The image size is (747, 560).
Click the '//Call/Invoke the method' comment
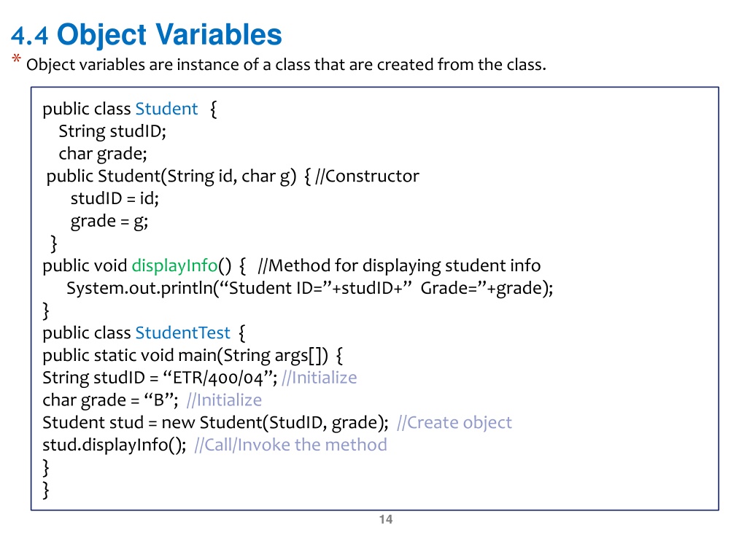(x=290, y=445)
